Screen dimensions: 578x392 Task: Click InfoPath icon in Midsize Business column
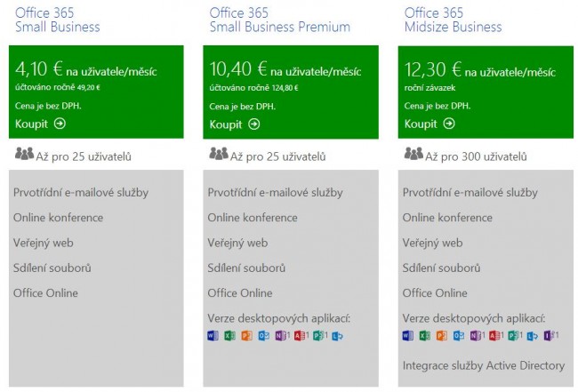[550, 336]
